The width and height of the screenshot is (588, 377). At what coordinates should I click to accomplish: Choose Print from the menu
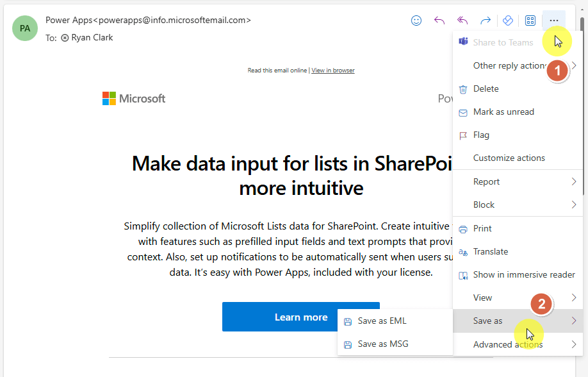coord(518,229)
